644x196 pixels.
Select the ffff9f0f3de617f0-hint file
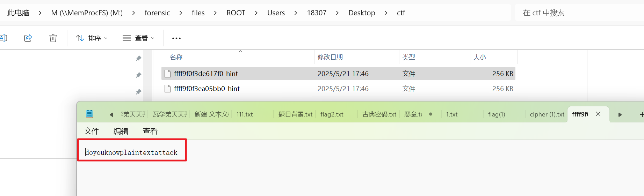[x=206, y=74]
